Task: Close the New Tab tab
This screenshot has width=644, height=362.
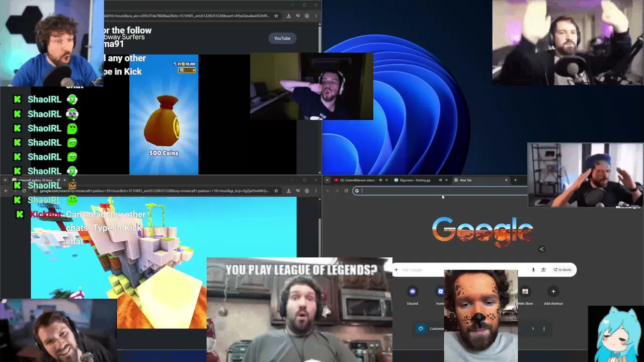Action: tap(507, 180)
